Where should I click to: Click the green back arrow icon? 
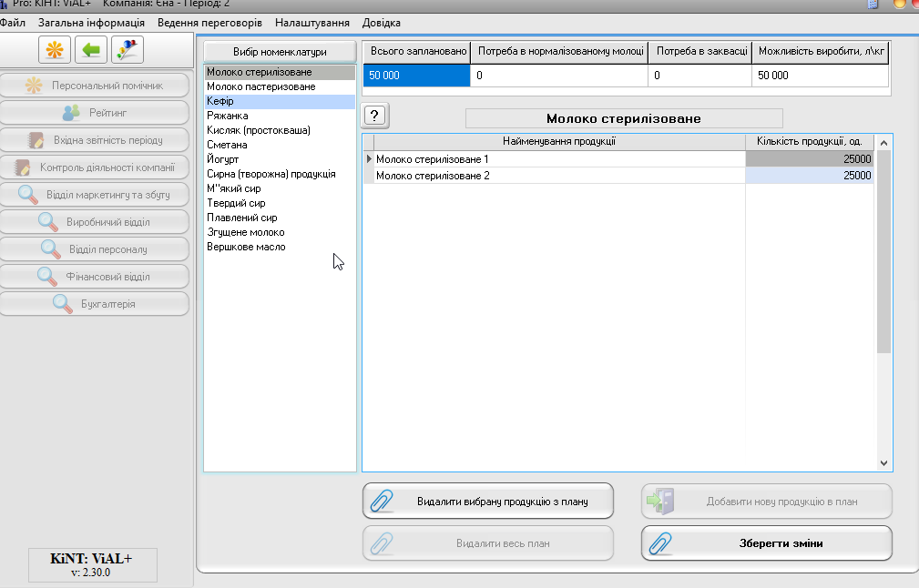pyautogui.click(x=91, y=50)
